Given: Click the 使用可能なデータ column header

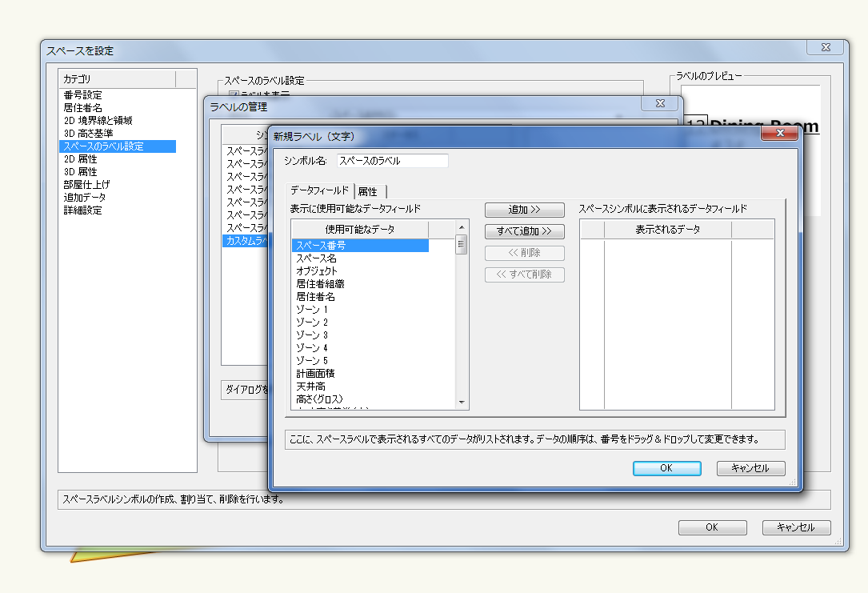Looking at the screenshot, I should (359, 230).
